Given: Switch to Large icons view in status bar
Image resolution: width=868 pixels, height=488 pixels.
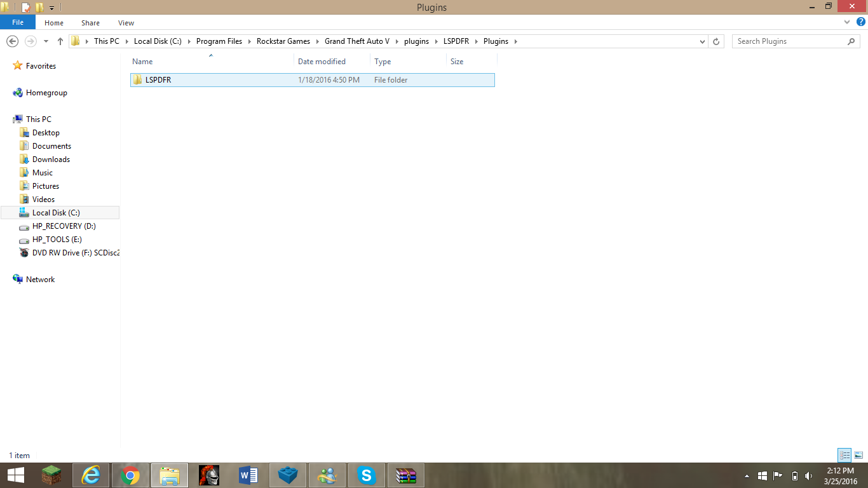Looking at the screenshot, I should pos(858,455).
